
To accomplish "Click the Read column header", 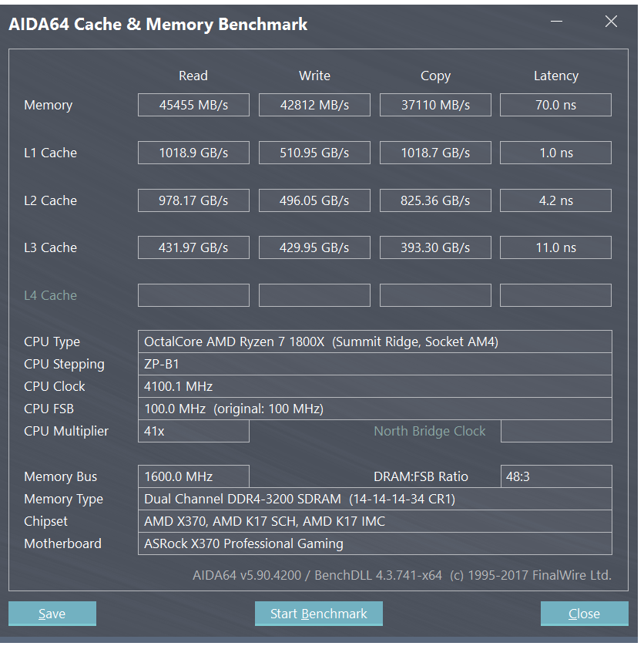I will tap(193, 76).
